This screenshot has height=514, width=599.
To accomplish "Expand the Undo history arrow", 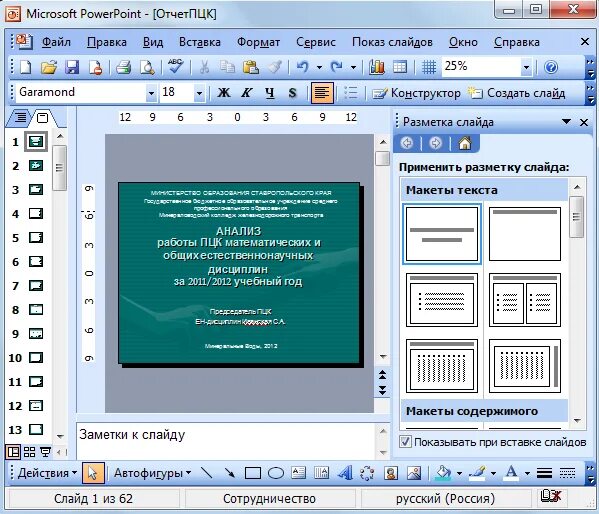I will 319,68.
